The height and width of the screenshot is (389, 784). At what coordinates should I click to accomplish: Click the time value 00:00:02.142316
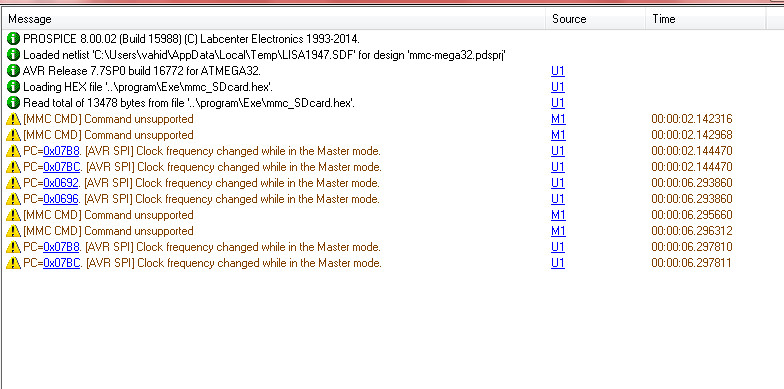pyautogui.click(x=692, y=119)
